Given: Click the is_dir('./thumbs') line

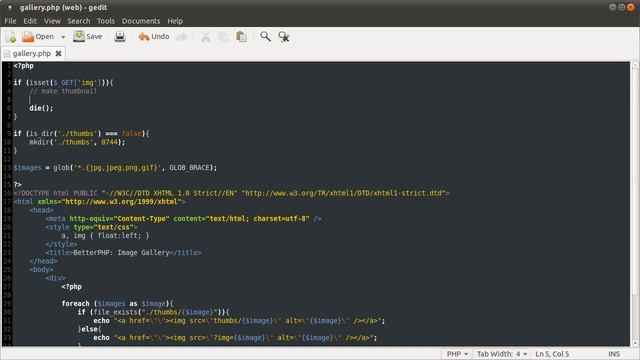Looking at the screenshot, I should click(x=82, y=133).
